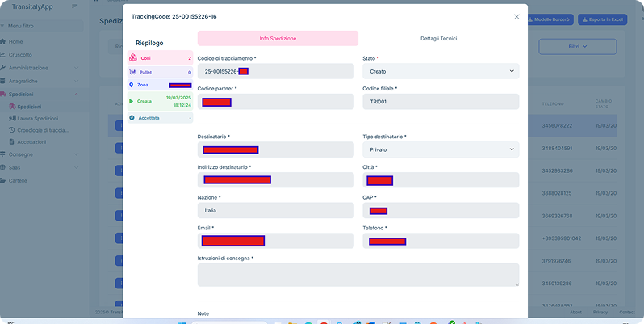This screenshot has width=644, height=324.
Task: Click the Colli boxes icon in Riepilogo
Action: [132, 58]
